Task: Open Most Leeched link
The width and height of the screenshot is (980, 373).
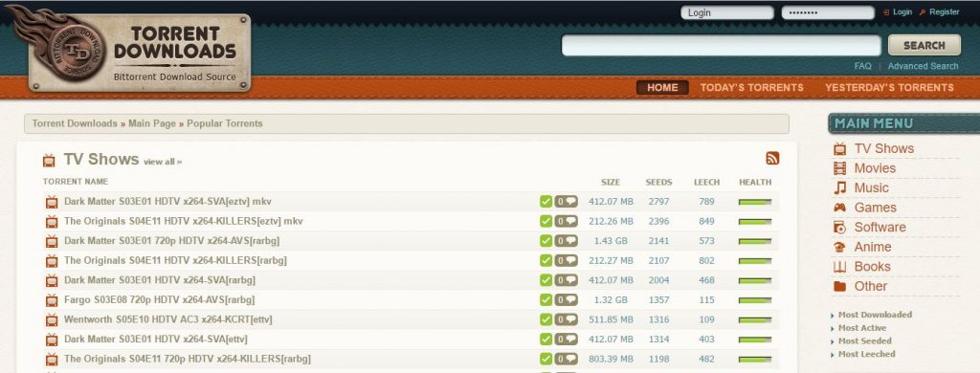Action: click(x=866, y=354)
